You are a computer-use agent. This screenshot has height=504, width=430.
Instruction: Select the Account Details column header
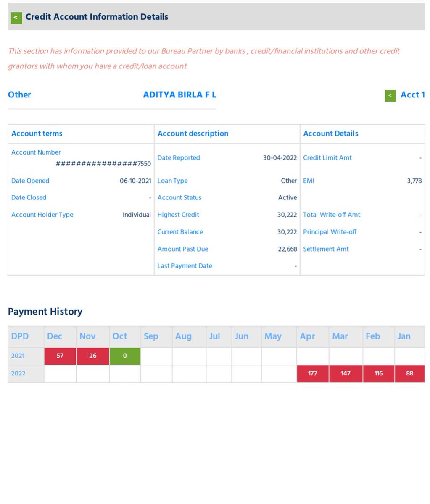331,134
